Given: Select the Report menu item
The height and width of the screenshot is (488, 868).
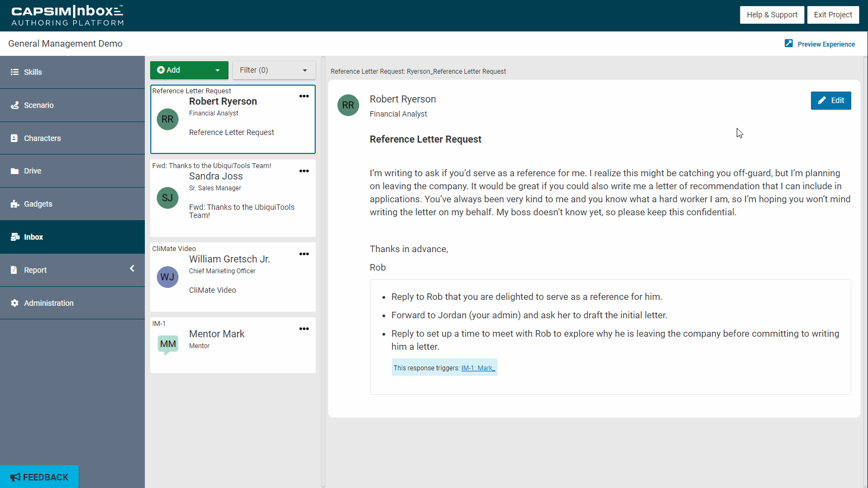Looking at the screenshot, I should 35,270.
